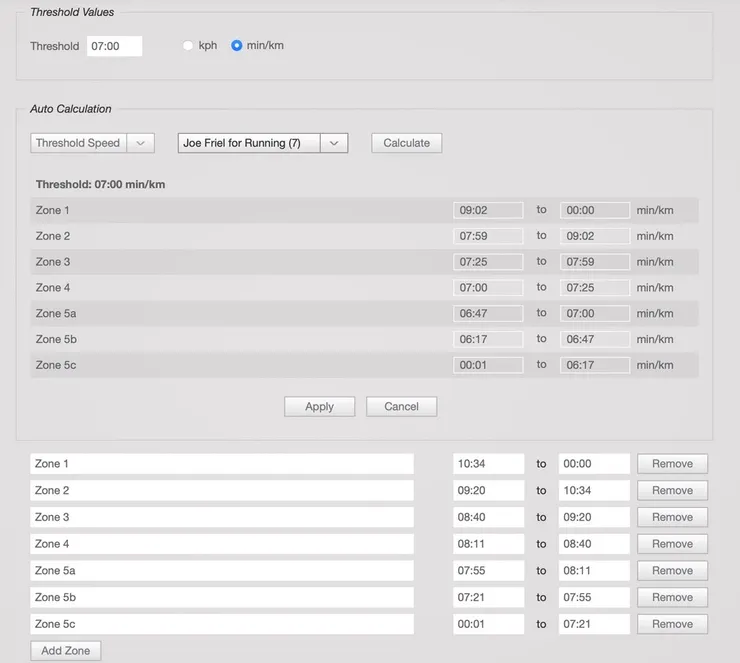Remove the Zone 1 row

(672, 464)
